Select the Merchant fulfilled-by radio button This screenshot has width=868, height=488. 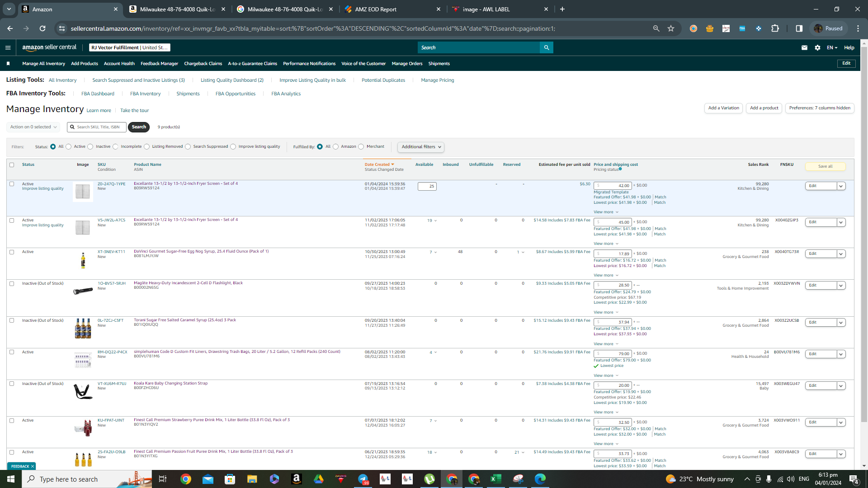click(361, 147)
